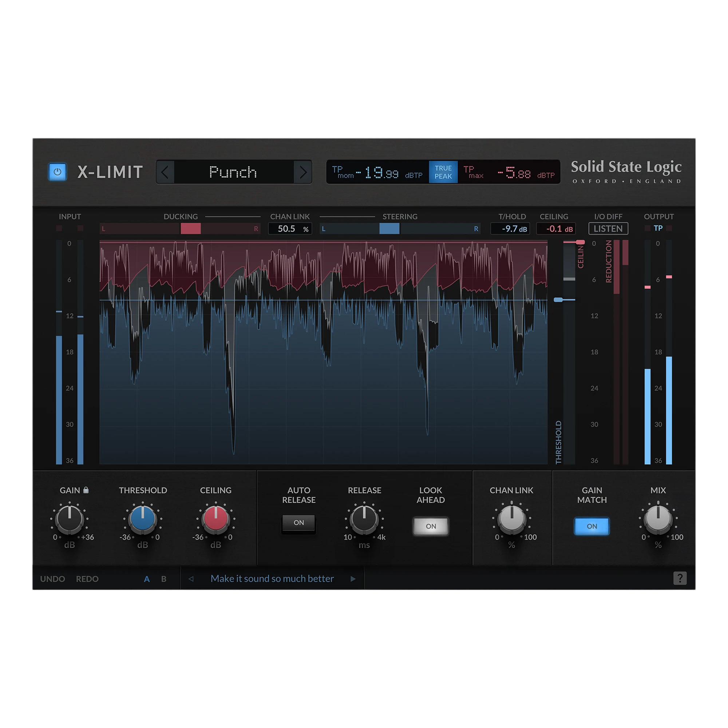This screenshot has height=728, width=728.
Task: Click the GAIN lock padlock icon
Action: point(86,490)
